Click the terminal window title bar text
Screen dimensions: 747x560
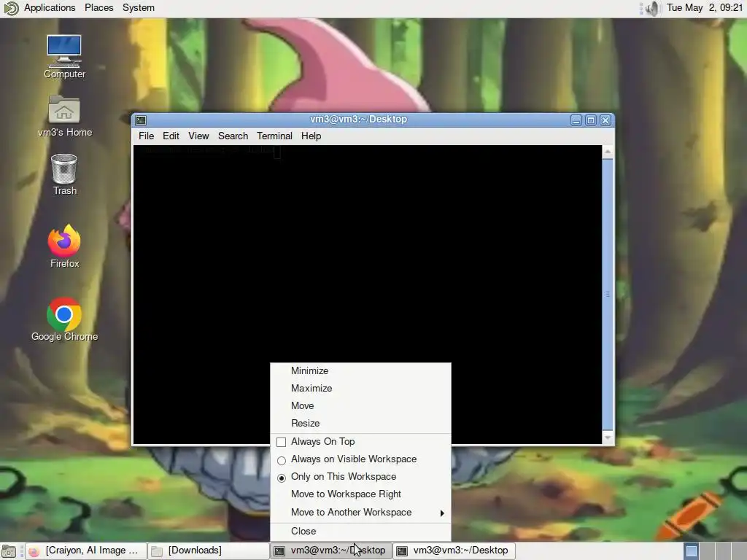[358, 120]
